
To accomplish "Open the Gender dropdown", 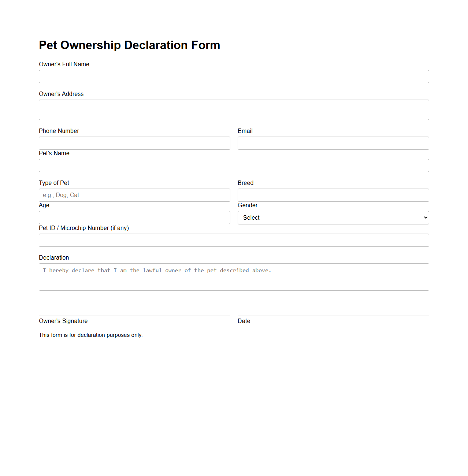I will pos(333,217).
